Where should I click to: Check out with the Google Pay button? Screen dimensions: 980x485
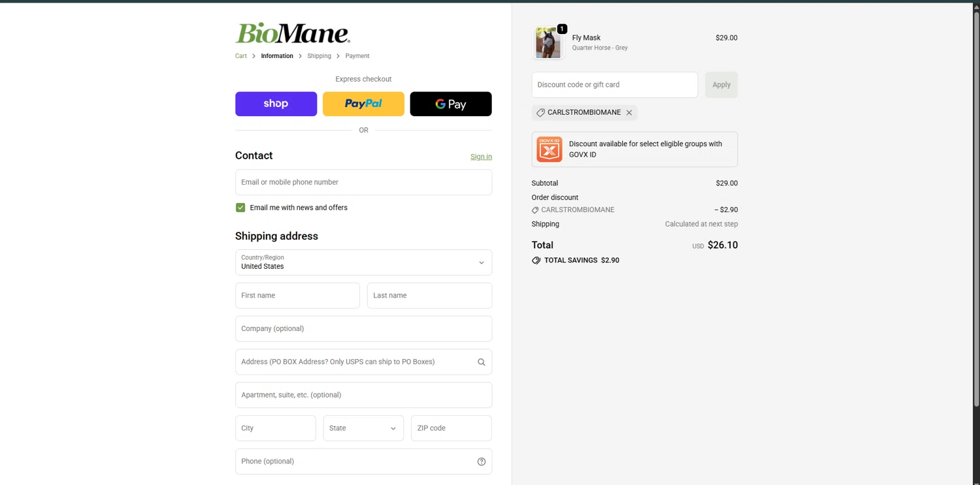tap(451, 104)
